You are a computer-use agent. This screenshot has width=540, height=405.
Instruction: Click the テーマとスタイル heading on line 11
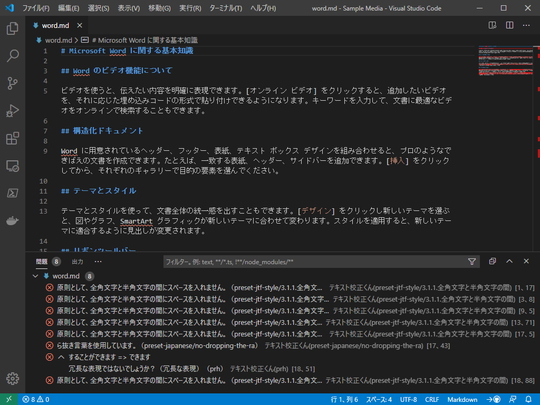click(x=98, y=191)
